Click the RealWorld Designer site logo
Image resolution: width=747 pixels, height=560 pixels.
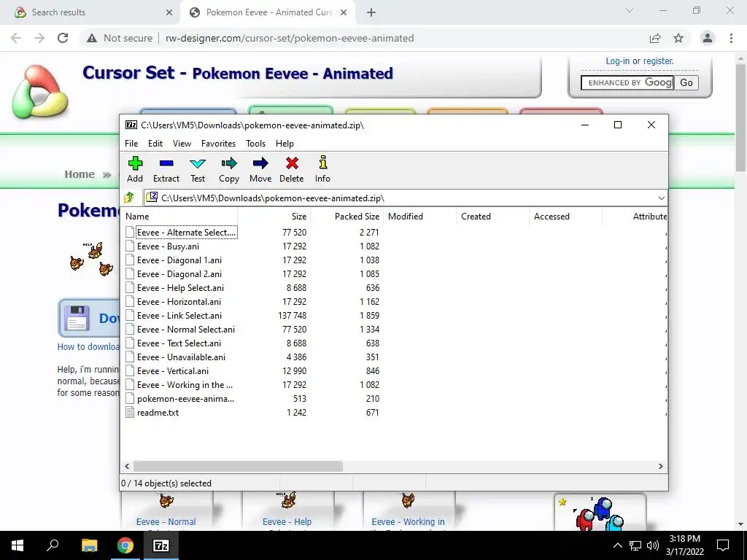(40, 92)
